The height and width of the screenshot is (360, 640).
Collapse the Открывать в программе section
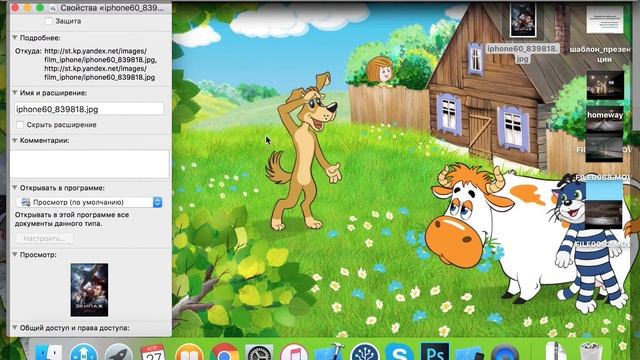(15, 188)
